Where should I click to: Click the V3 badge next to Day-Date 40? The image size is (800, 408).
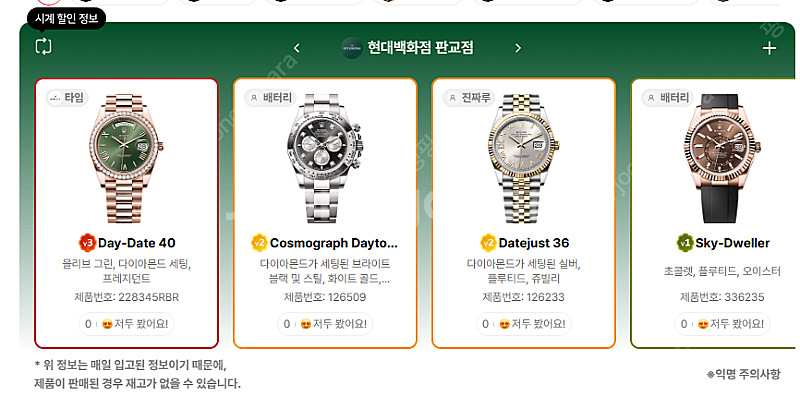pyautogui.click(x=87, y=243)
